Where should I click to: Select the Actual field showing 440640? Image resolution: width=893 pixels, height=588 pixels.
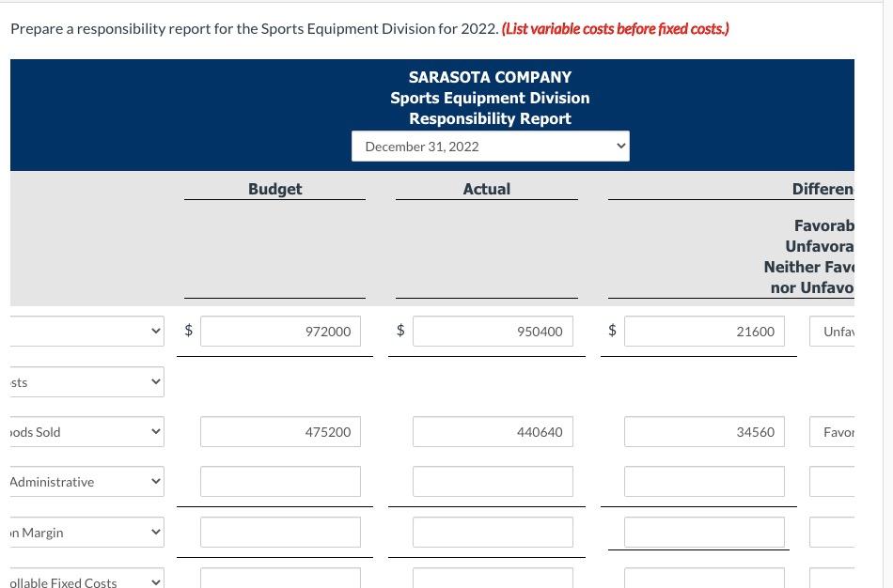click(x=493, y=432)
